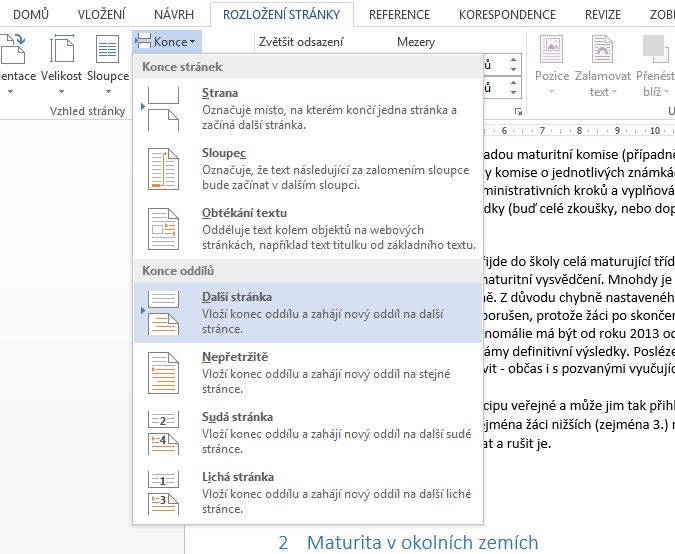The image size is (675, 554).
Task: Click the Nepřetržitě section break icon
Action: click(x=163, y=373)
